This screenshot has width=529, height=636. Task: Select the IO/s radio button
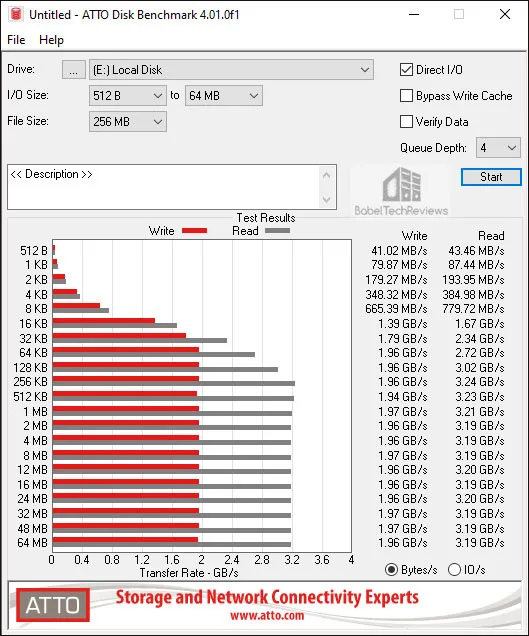pos(454,570)
